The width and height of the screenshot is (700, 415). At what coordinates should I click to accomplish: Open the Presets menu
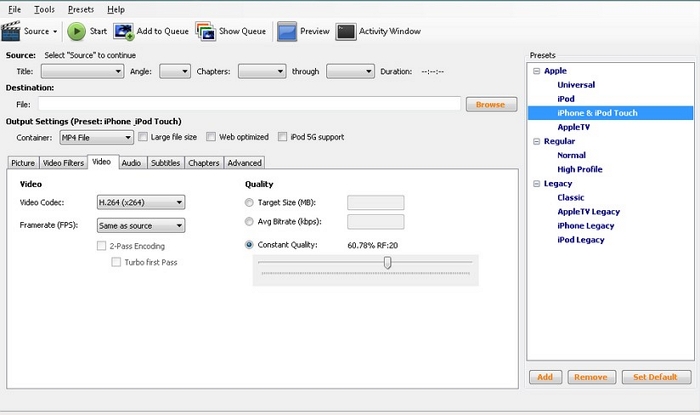point(81,9)
